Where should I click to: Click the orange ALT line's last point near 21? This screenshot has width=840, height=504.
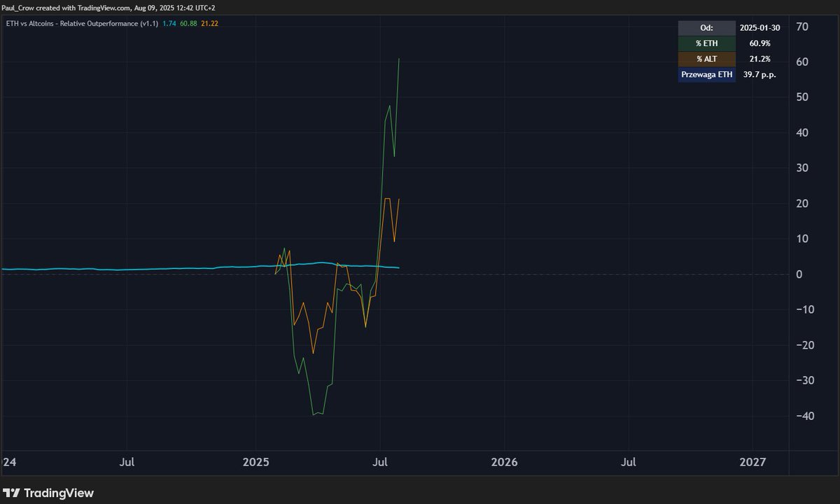click(399, 199)
